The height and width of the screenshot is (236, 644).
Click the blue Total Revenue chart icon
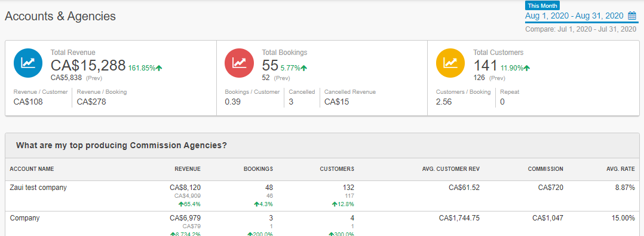(x=28, y=63)
